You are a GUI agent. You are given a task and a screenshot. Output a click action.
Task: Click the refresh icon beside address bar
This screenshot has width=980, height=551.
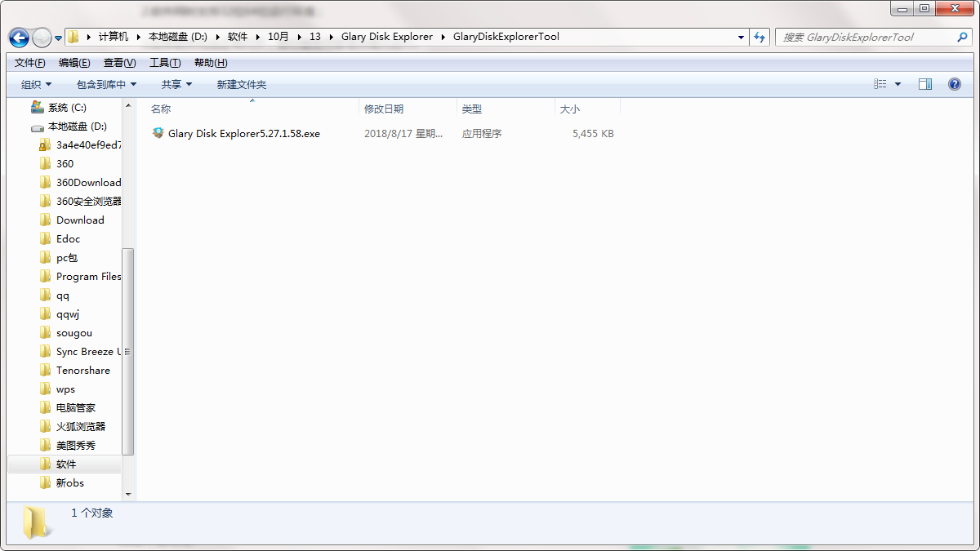click(760, 38)
